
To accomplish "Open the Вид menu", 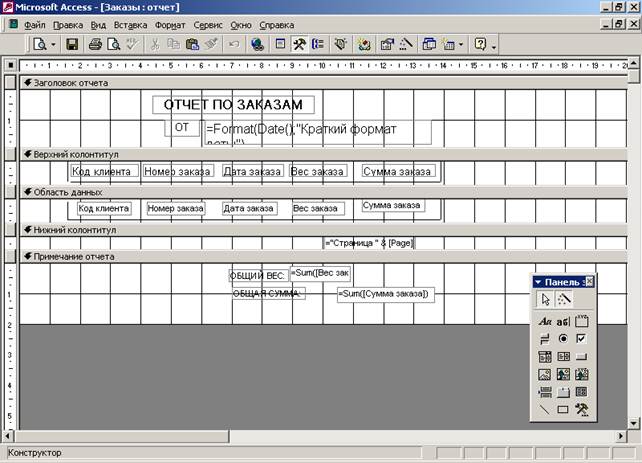I will click(98, 25).
